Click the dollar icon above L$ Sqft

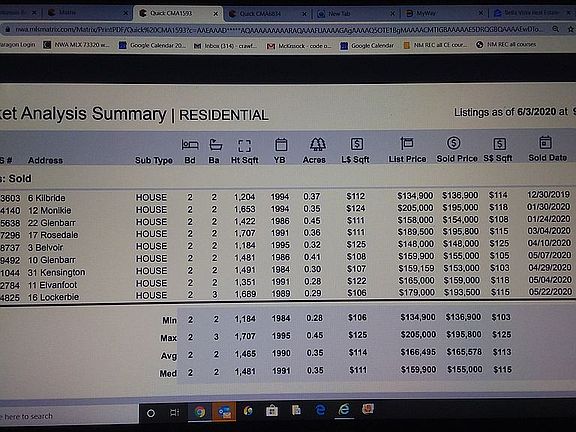tap(357, 144)
